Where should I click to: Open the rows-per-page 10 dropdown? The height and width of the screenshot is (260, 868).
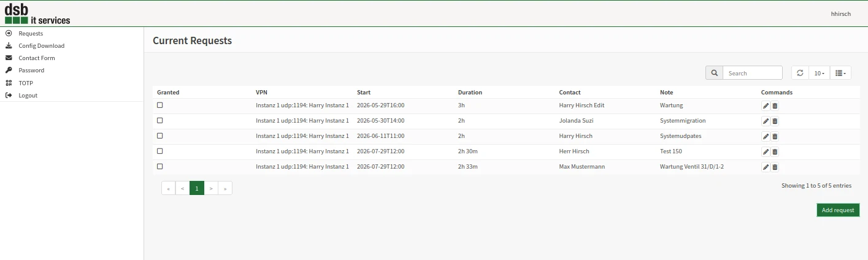click(819, 73)
